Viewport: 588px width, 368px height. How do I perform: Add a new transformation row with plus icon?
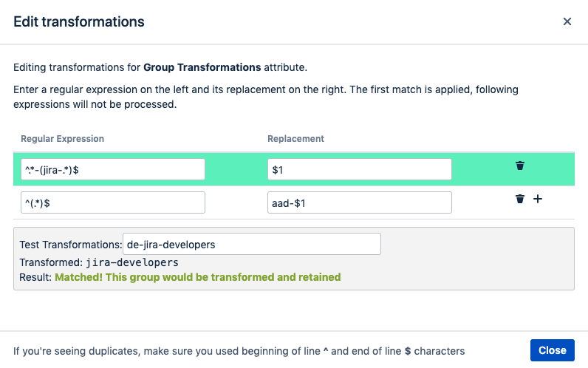point(538,199)
